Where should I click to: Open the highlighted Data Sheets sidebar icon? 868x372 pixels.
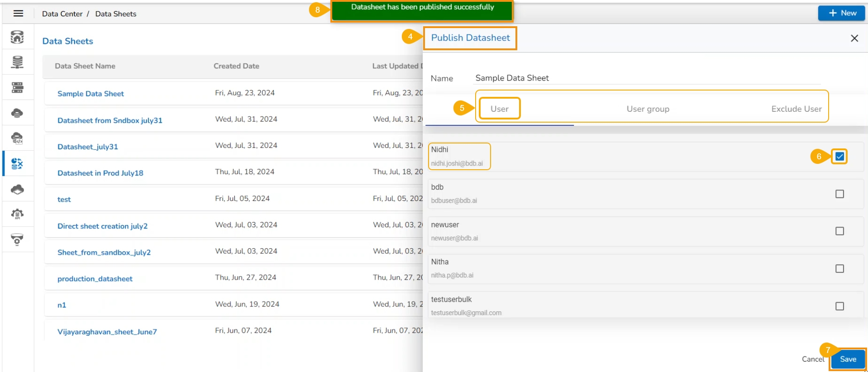[17, 163]
